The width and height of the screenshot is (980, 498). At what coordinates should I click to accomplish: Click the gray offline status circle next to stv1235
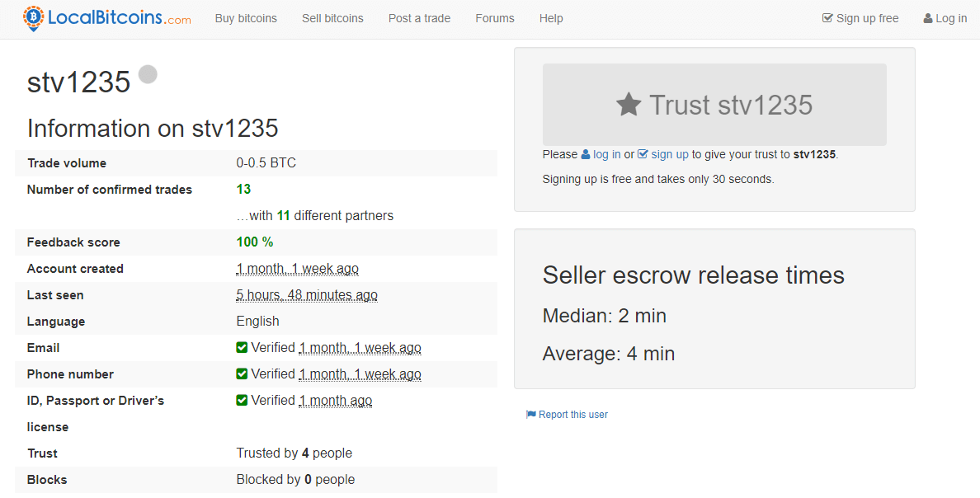pos(148,74)
